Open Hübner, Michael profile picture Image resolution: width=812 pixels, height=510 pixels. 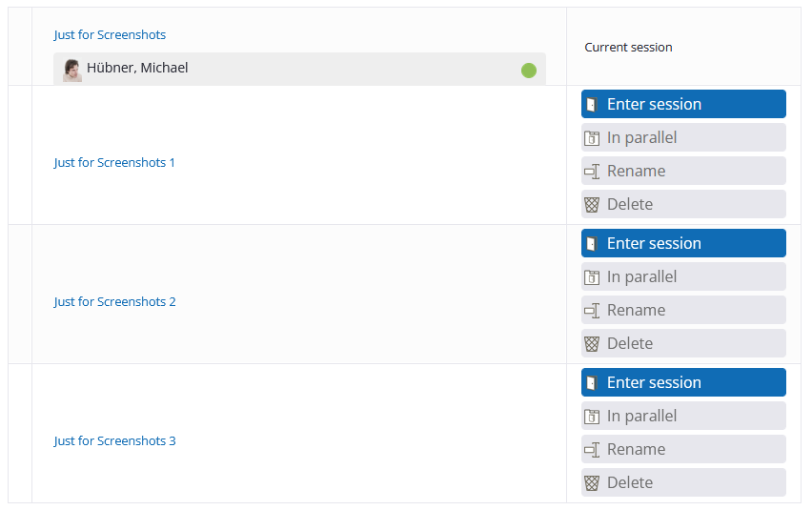(x=72, y=70)
